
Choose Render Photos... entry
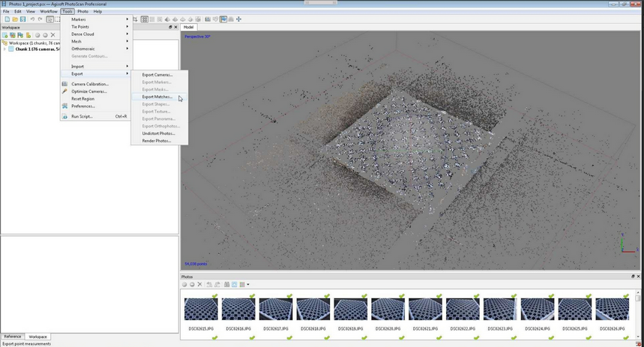(160, 141)
